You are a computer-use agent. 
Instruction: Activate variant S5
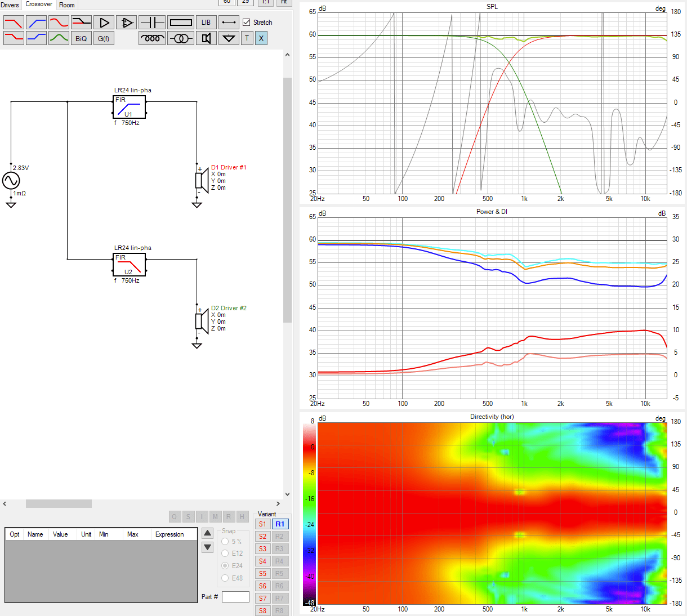point(262,574)
